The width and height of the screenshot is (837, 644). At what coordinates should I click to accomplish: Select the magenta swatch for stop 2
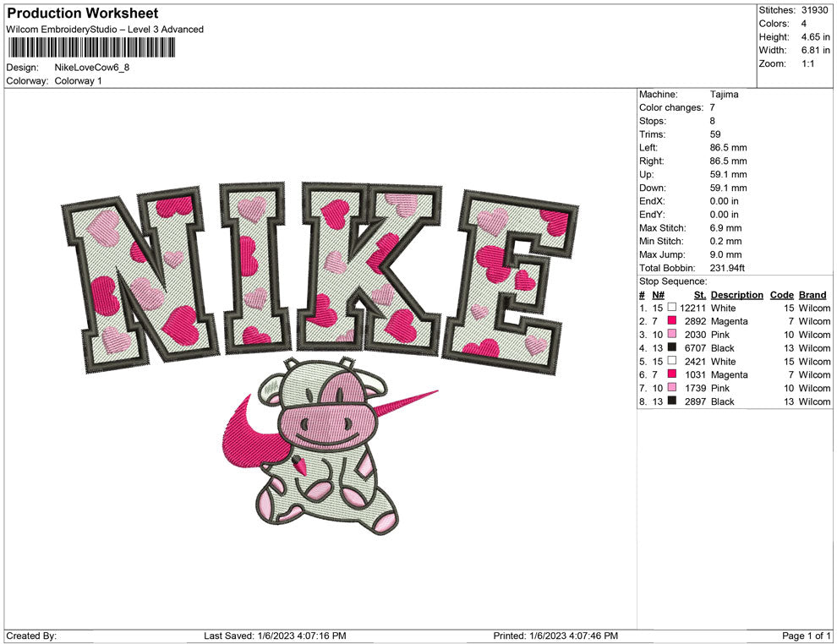(670, 321)
